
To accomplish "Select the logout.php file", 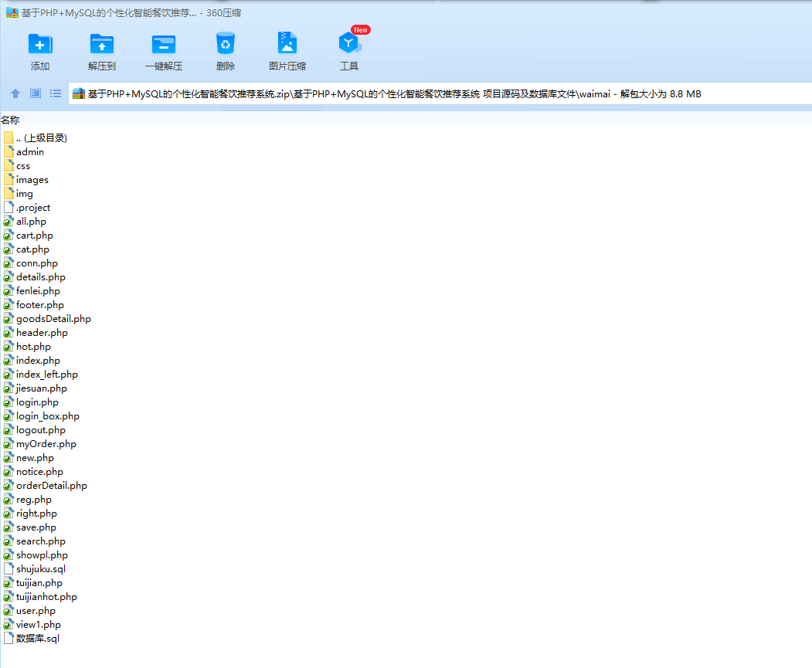I will [x=35, y=430].
